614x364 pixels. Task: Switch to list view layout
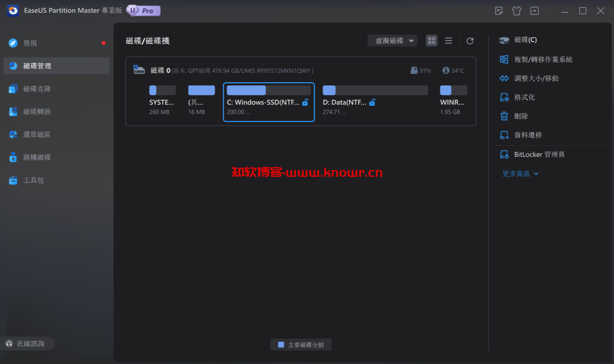pyautogui.click(x=449, y=41)
